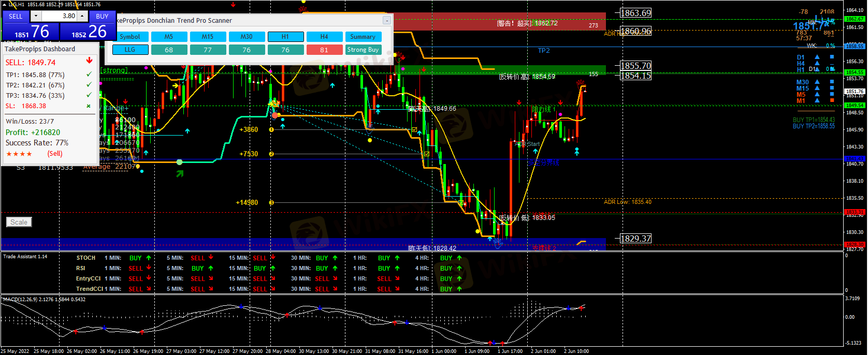Collapse one-click trading panel triangle
Screen dimensions: 868x355
click(x=4, y=4)
